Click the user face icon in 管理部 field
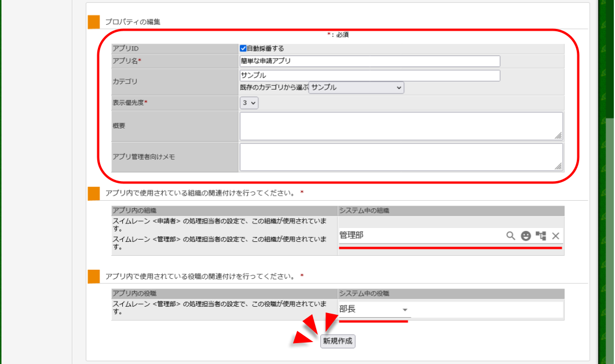Screen dimensions: 615x364 click(526, 236)
